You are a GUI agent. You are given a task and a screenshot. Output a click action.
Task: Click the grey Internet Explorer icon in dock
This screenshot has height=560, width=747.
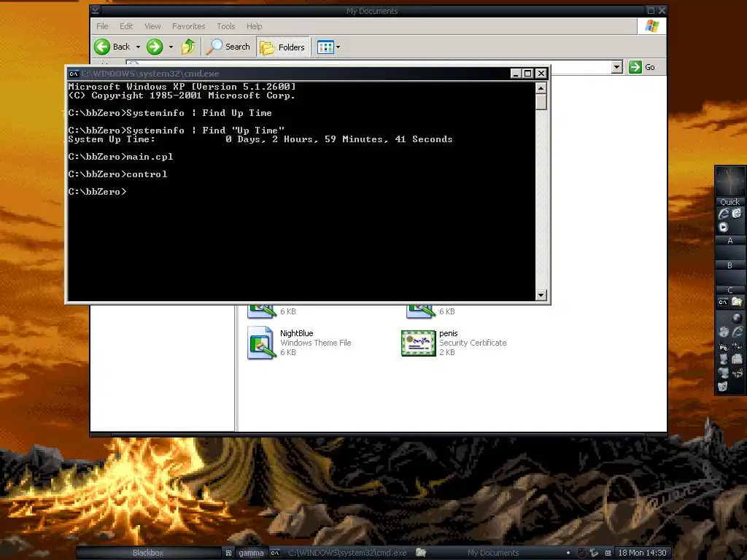[x=737, y=332]
